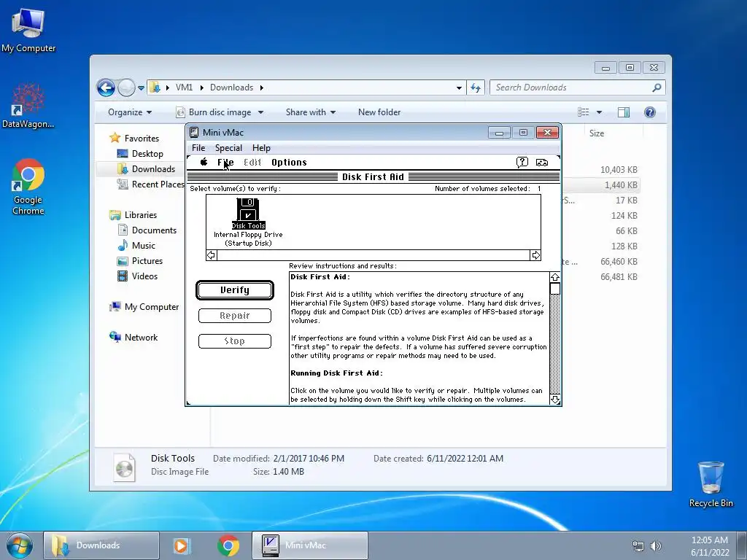
Task: Open the application switcher icon in emulated menu bar
Action: (542, 163)
